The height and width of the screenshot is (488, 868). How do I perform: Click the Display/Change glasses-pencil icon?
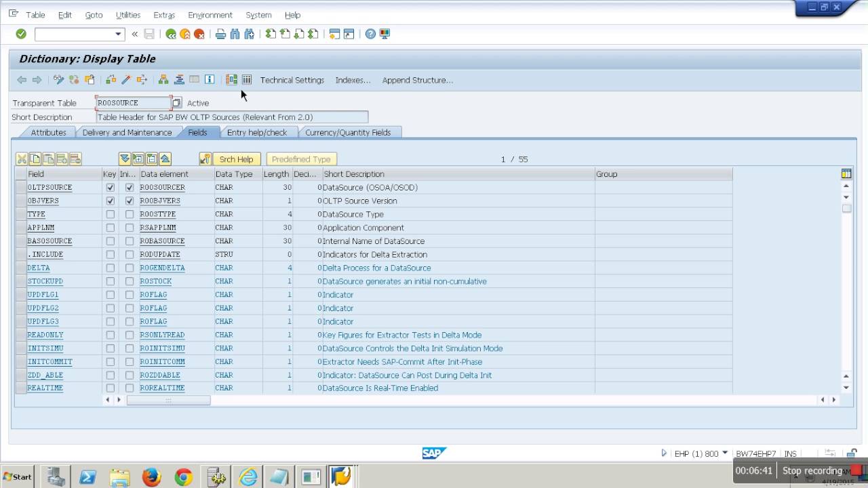tap(59, 80)
